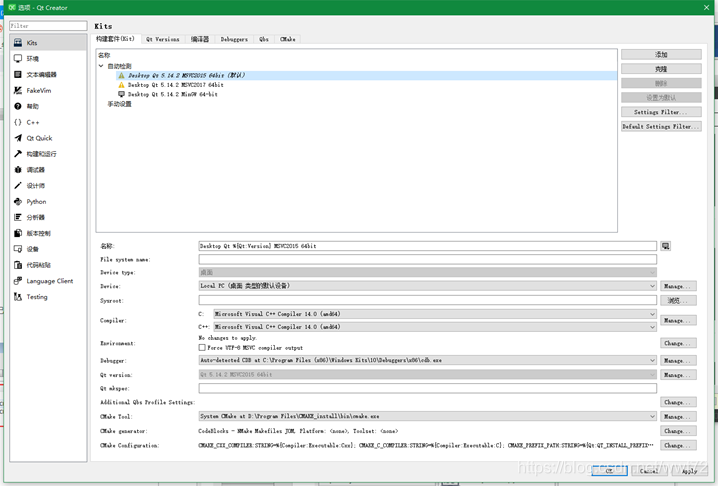
Task: Click Change button next to Environment
Action: click(678, 343)
